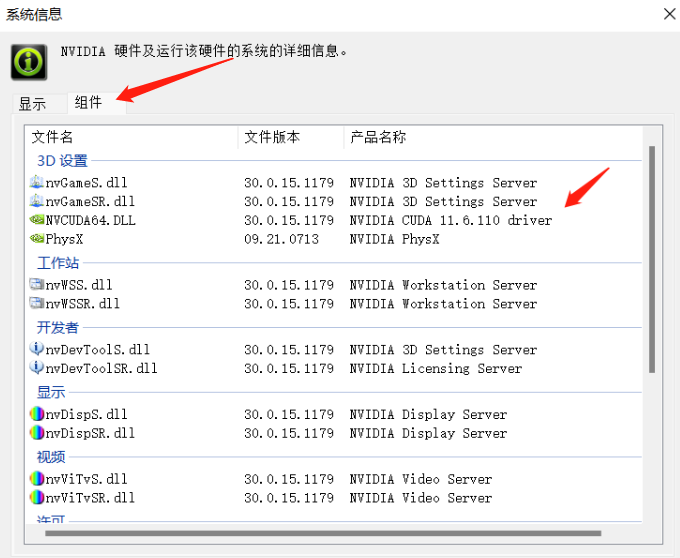The image size is (680, 558).
Task: Click the nvDevToolSR.dll info icon
Action: [36, 368]
